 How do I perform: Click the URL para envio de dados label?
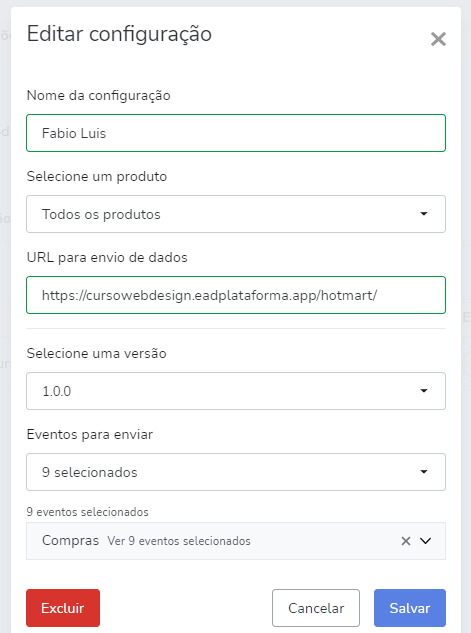(x=107, y=258)
